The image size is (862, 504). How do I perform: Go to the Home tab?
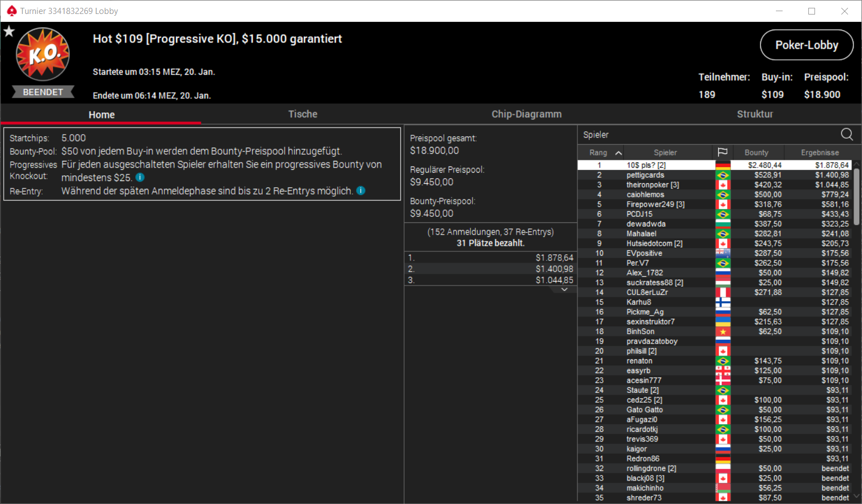click(101, 115)
